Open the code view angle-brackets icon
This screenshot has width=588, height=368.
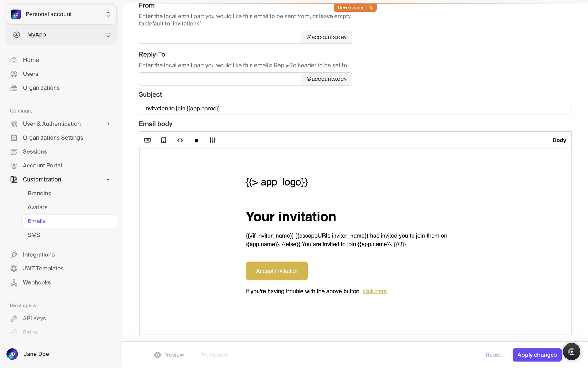point(180,140)
